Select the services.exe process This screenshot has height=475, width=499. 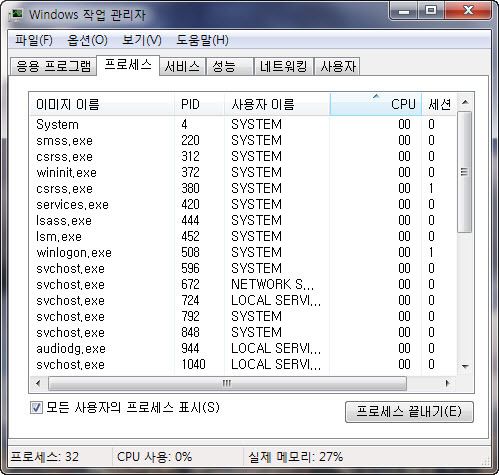[243, 204]
